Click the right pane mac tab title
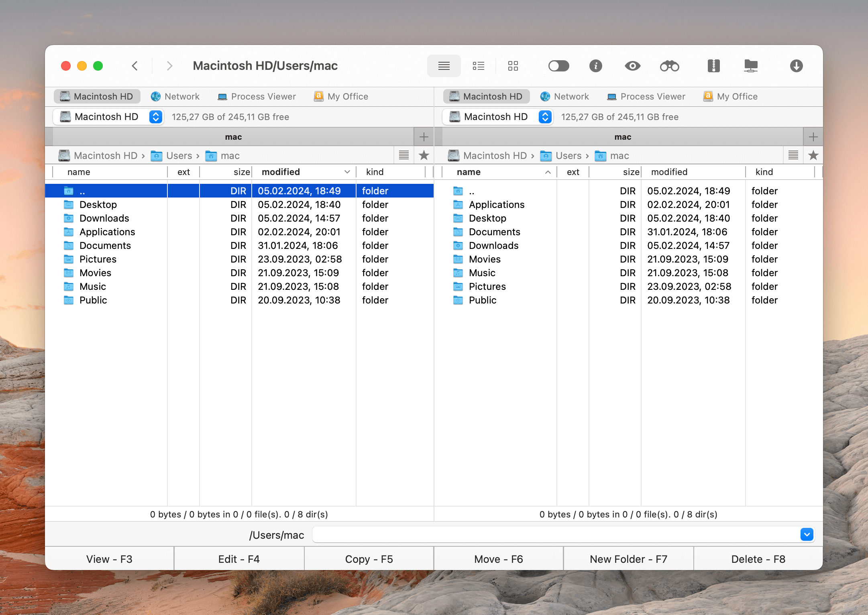Viewport: 868px width, 615px height. coord(623,137)
